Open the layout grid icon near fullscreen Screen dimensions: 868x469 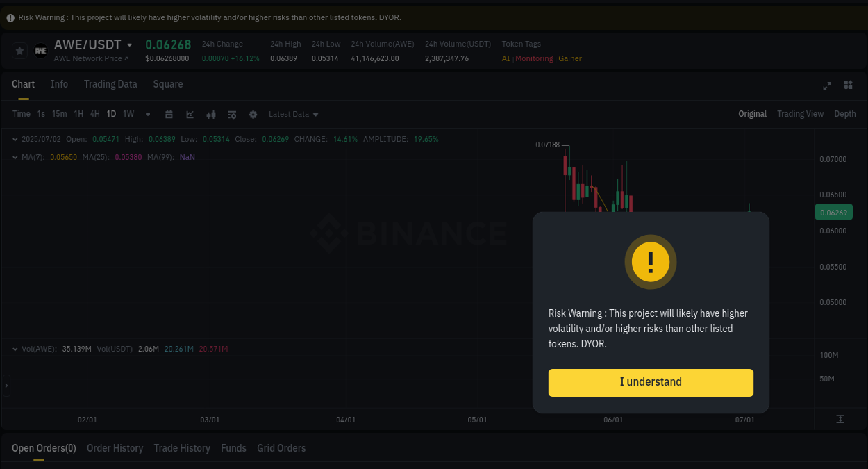(848, 85)
